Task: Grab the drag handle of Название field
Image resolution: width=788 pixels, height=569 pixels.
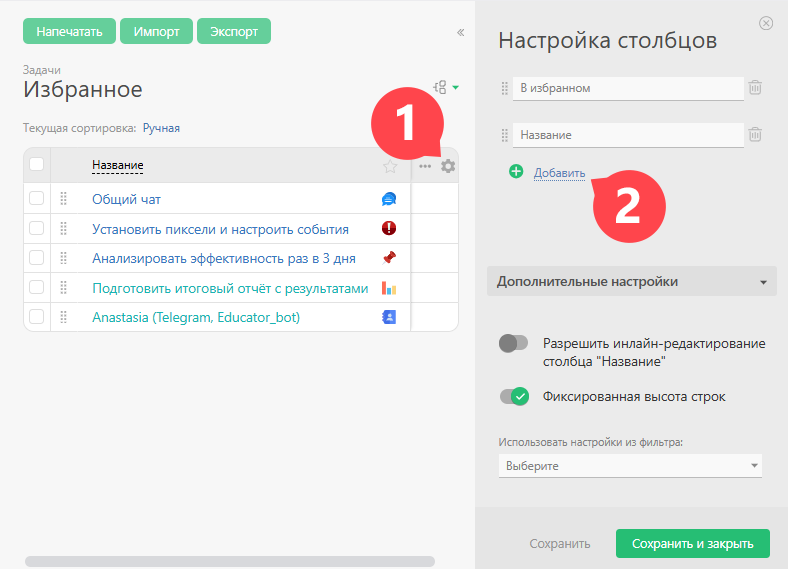Action: (x=505, y=135)
